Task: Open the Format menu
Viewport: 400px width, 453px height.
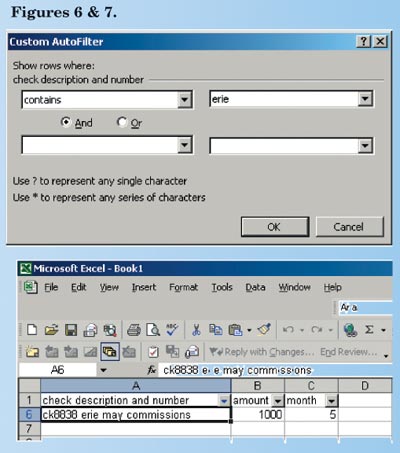Action: pos(183,287)
